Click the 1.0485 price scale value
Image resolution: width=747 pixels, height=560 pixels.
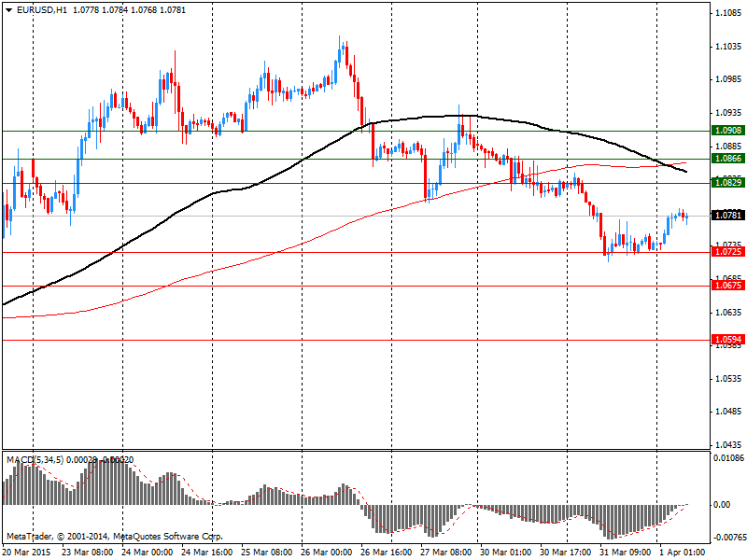coord(728,412)
